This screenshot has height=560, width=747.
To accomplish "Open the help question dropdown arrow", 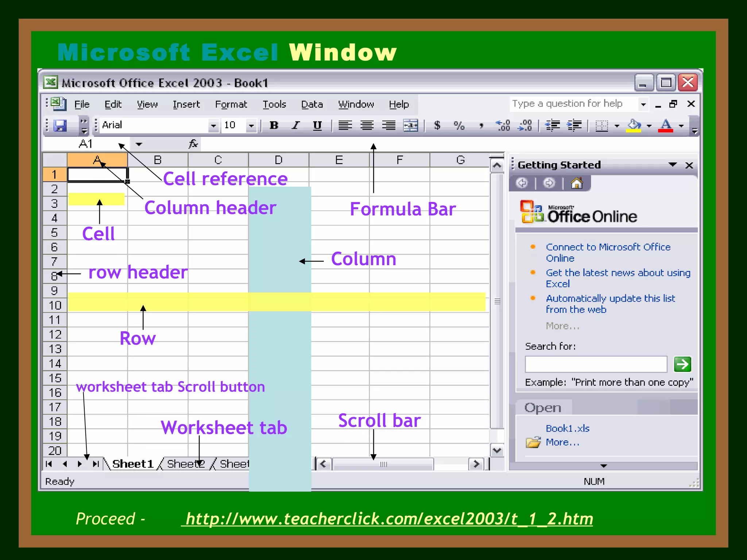I will click(x=643, y=104).
